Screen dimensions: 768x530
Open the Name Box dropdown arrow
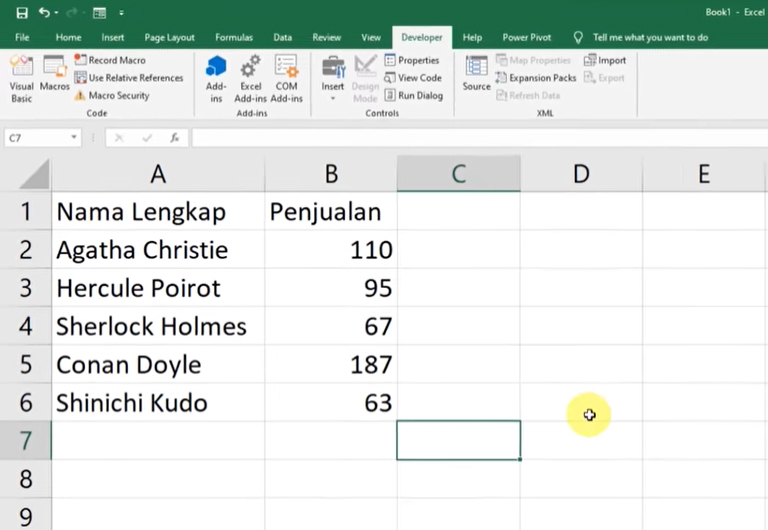pos(74,138)
